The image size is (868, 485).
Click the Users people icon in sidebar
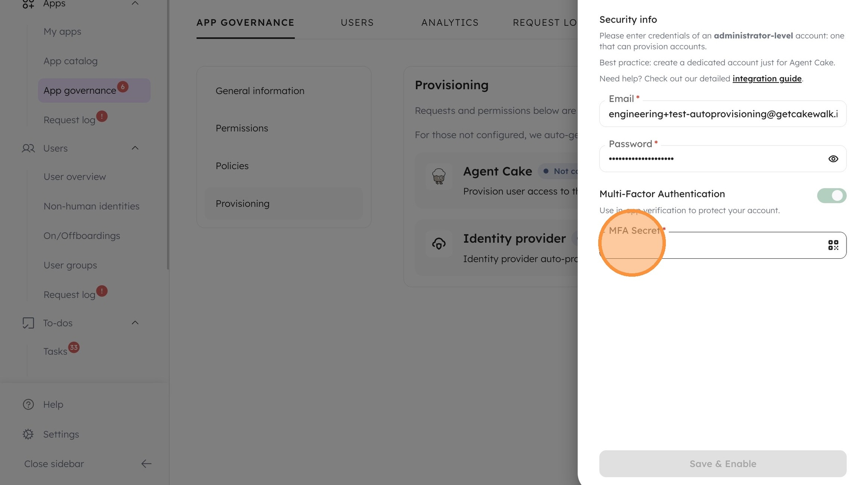[x=28, y=148]
